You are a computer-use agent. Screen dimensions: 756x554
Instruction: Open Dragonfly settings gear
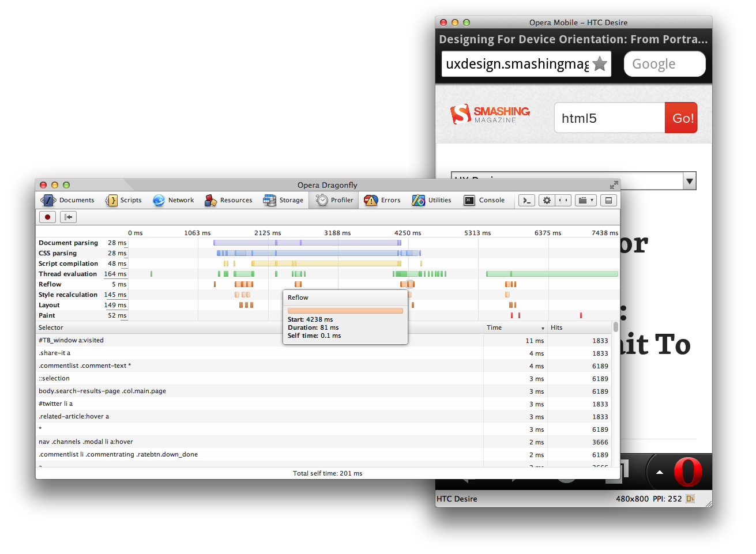pos(547,200)
